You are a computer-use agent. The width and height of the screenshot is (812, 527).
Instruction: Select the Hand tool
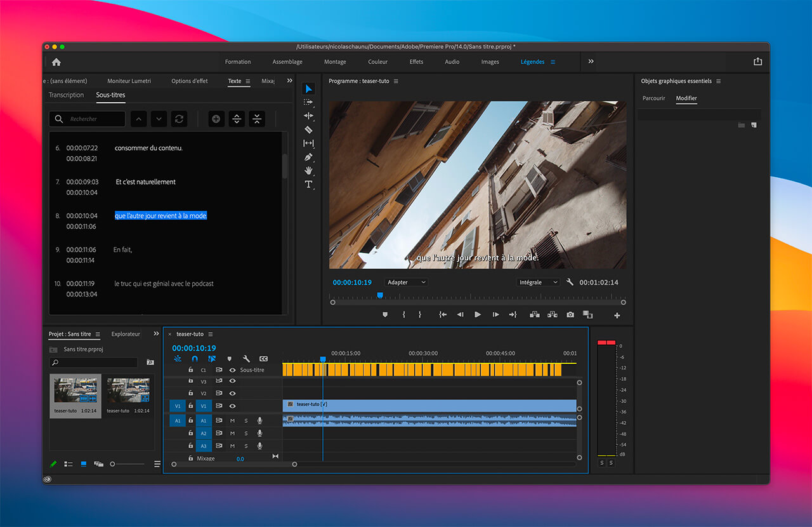click(308, 170)
